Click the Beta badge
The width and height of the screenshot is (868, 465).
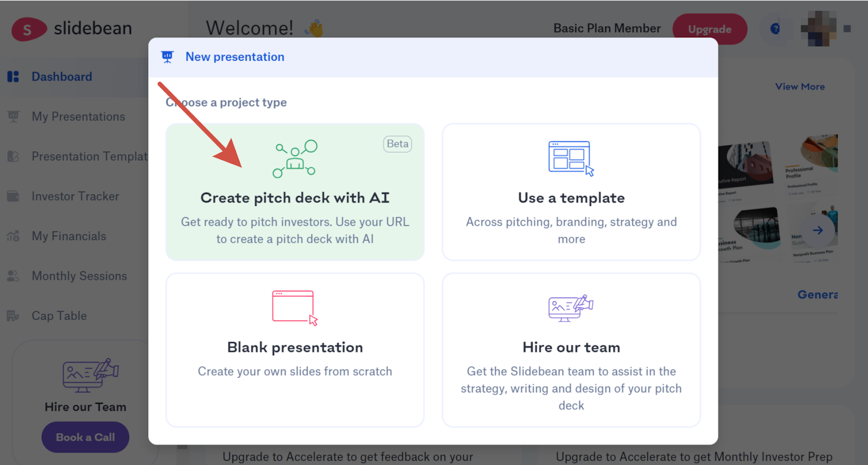click(x=398, y=144)
